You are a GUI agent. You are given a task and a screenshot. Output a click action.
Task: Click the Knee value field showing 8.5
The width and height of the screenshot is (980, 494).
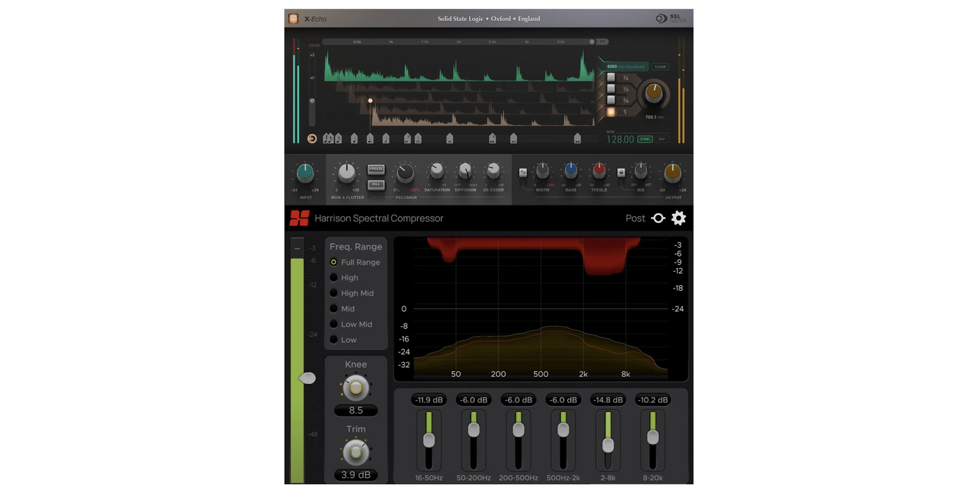(356, 410)
